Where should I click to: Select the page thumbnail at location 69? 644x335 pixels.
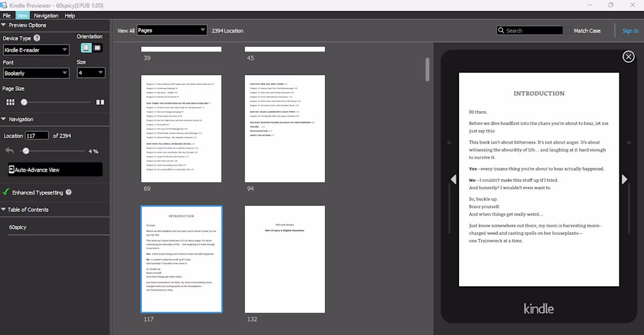click(x=181, y=128)
